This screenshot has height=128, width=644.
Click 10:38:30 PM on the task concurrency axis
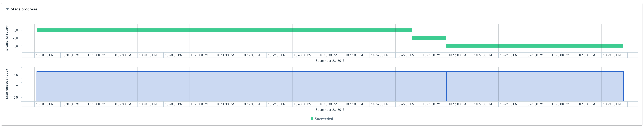(70, 104)
